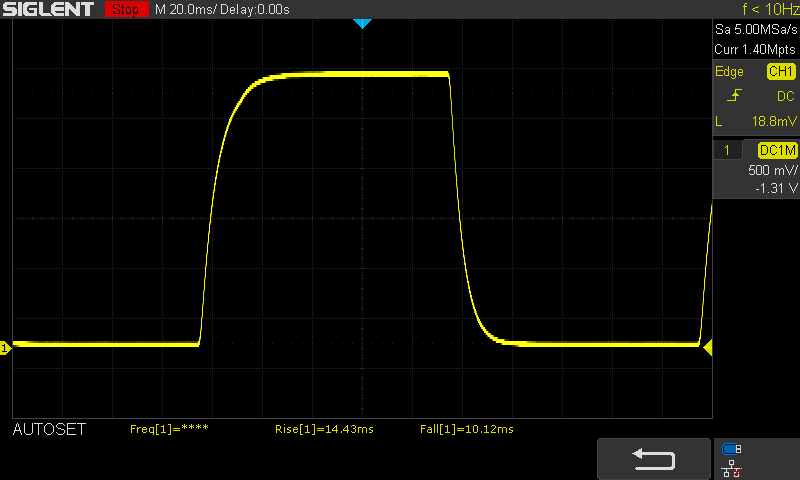Click the DC1M coupling badge
This screenshot has height=480, width=800.
tap(777, 150)
